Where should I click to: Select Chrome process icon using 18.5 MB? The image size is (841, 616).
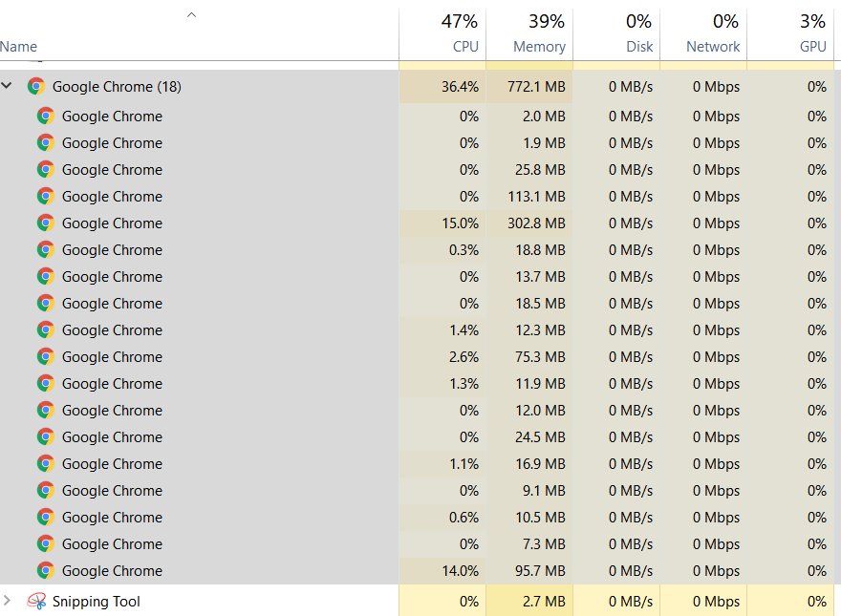[46, 303]
